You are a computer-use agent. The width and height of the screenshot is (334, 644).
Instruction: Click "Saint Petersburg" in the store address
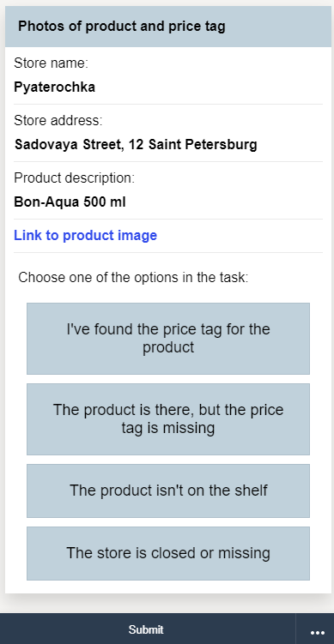point(203,145)
